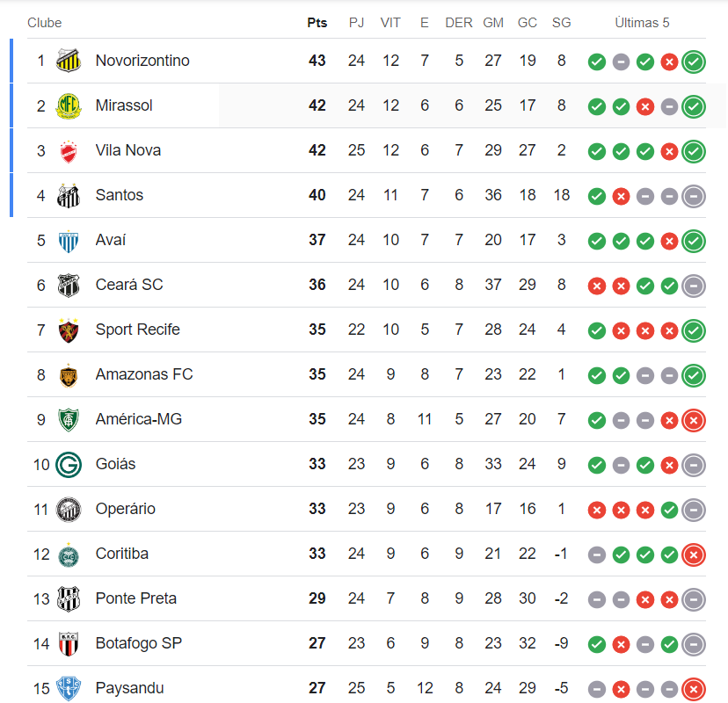The width and height of the screenshot is (728, 703).
Task: Click the Goiás club crest
Action: tap(69, 464)
